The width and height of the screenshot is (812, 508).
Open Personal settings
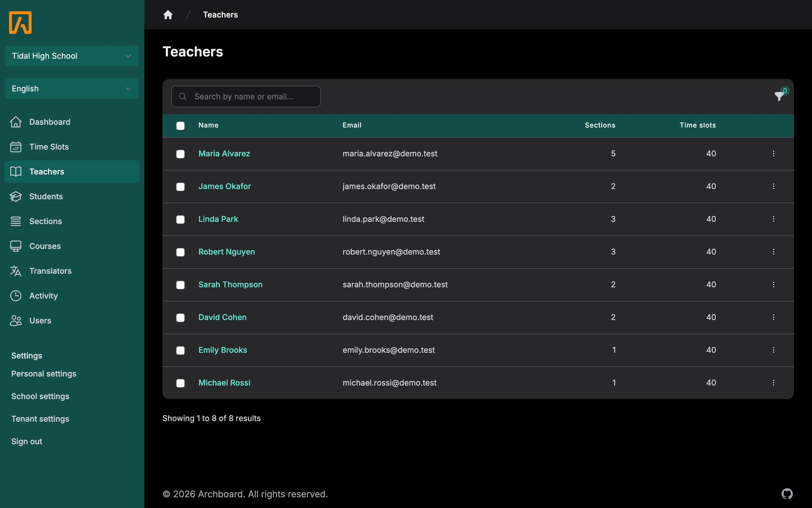tap(44, 374)
